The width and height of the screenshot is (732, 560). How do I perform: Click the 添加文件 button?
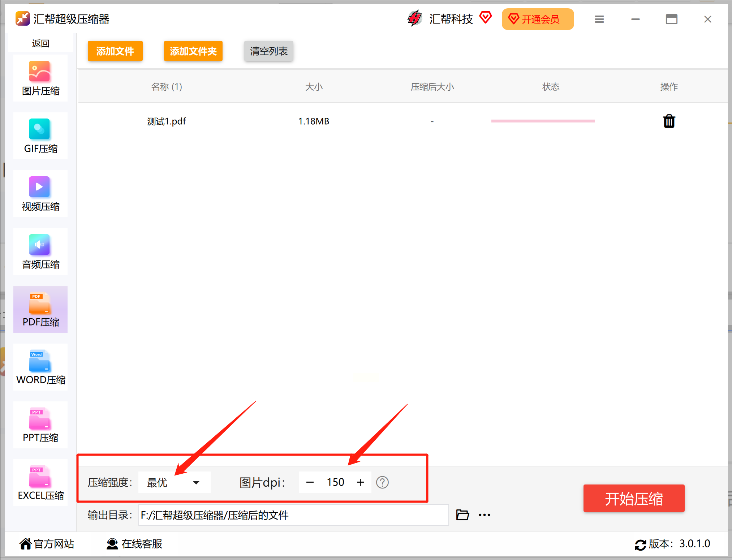pyautogui.click(x=115, y=51)
